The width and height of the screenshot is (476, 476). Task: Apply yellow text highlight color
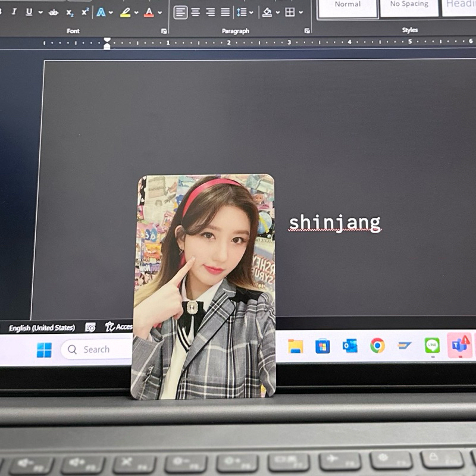(x=125, y=12)
